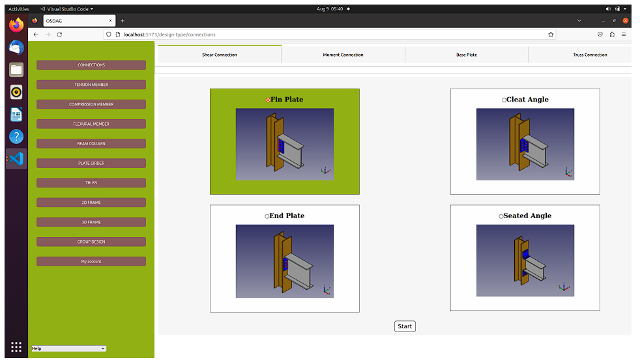Bookmark this page with star icon
Image resolution: width=640 pixels, height=364 pixels.
[551, 35]
